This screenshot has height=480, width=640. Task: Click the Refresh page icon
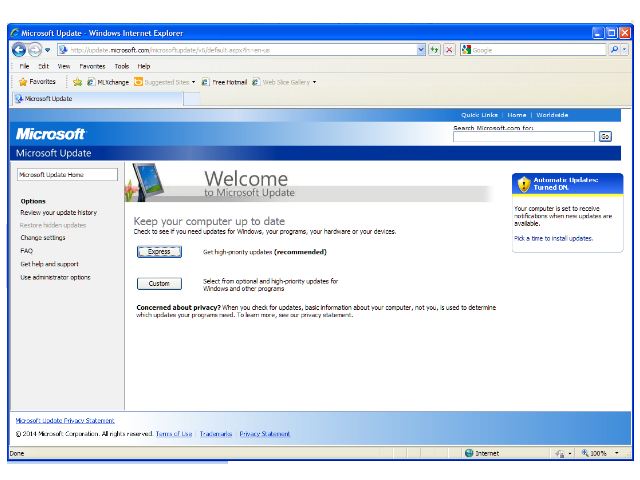point(434,50)
